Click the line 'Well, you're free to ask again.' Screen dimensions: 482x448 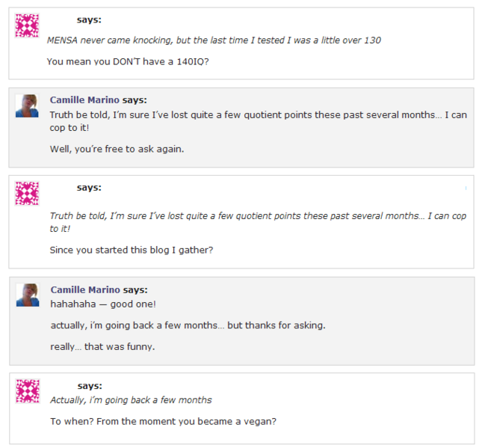pyautogui.click(x=117, y=148)
